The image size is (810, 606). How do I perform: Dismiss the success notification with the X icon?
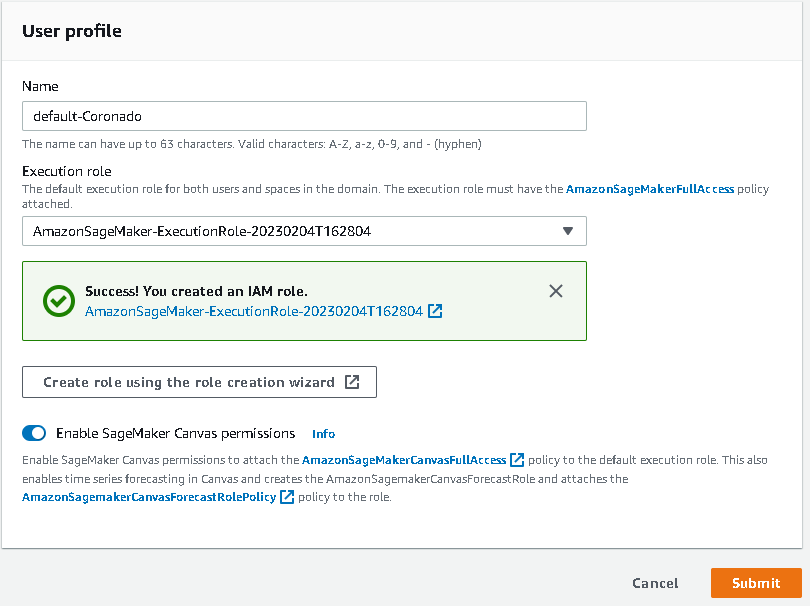556,291
